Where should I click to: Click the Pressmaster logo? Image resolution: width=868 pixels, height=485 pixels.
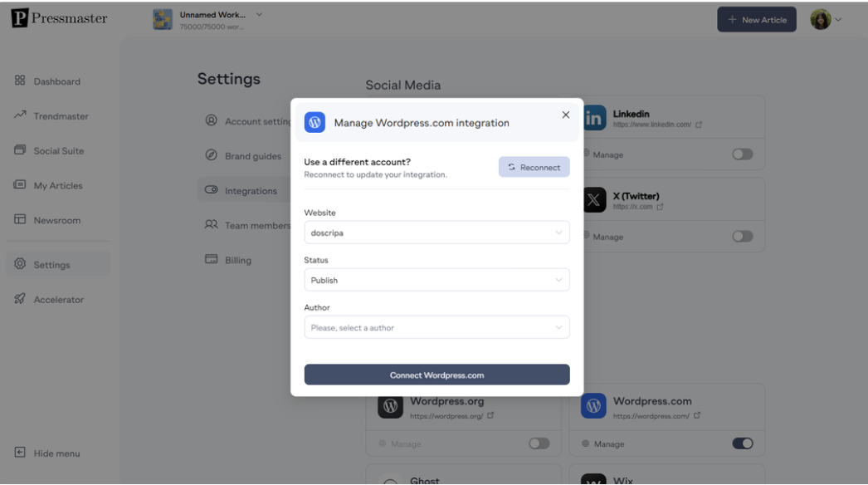pyautogui.click(x=59, y=17)
